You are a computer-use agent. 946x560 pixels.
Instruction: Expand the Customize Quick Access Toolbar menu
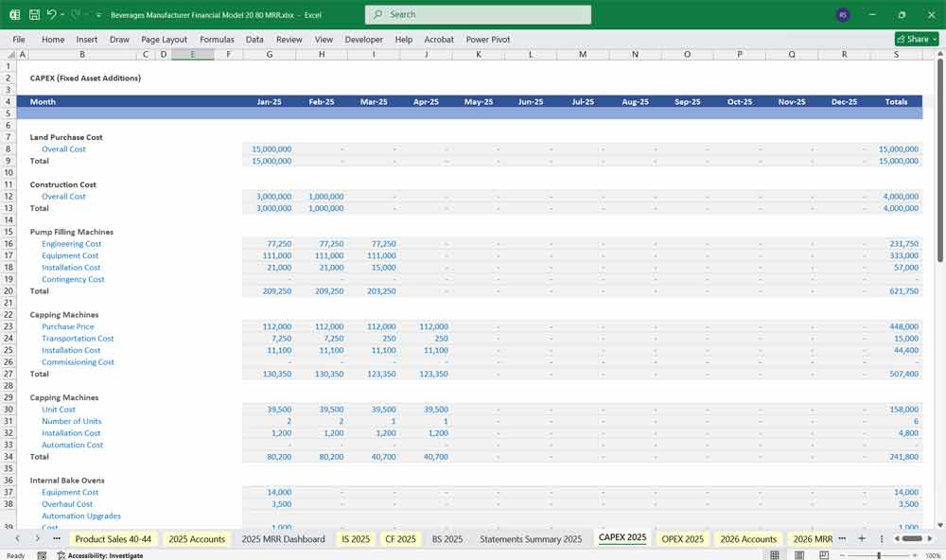tap(98, 15)
